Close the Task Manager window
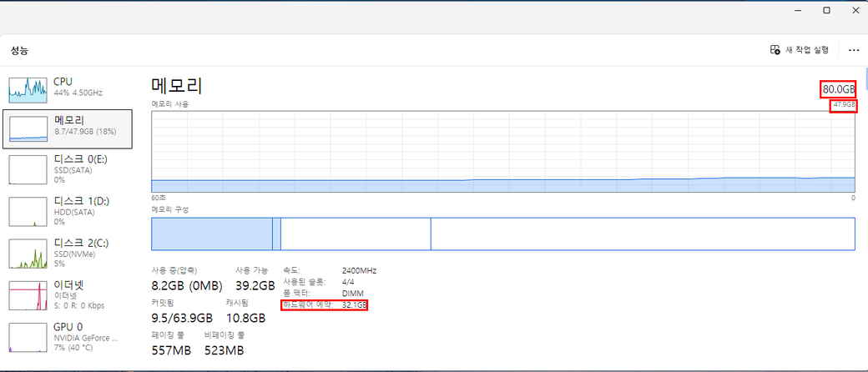Image resolution: width=868 pixels, height=372 pixels. pyautogui.click(x=855, y=10)
